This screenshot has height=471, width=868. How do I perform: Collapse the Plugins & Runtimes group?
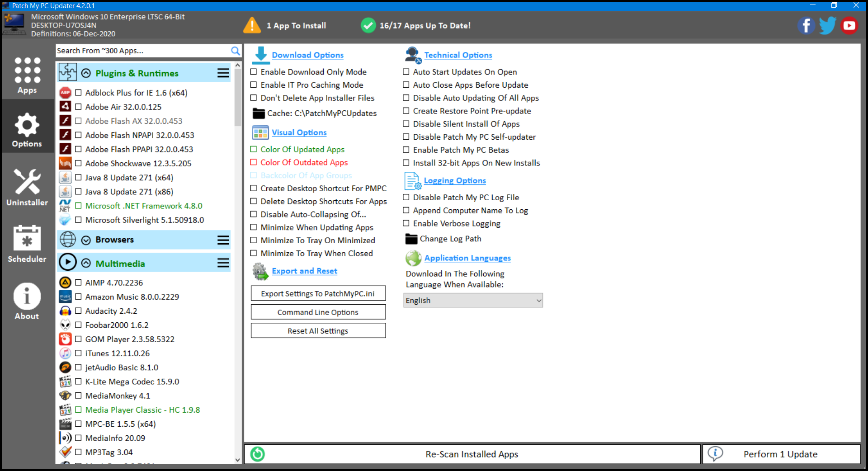(x=86, y=73)
